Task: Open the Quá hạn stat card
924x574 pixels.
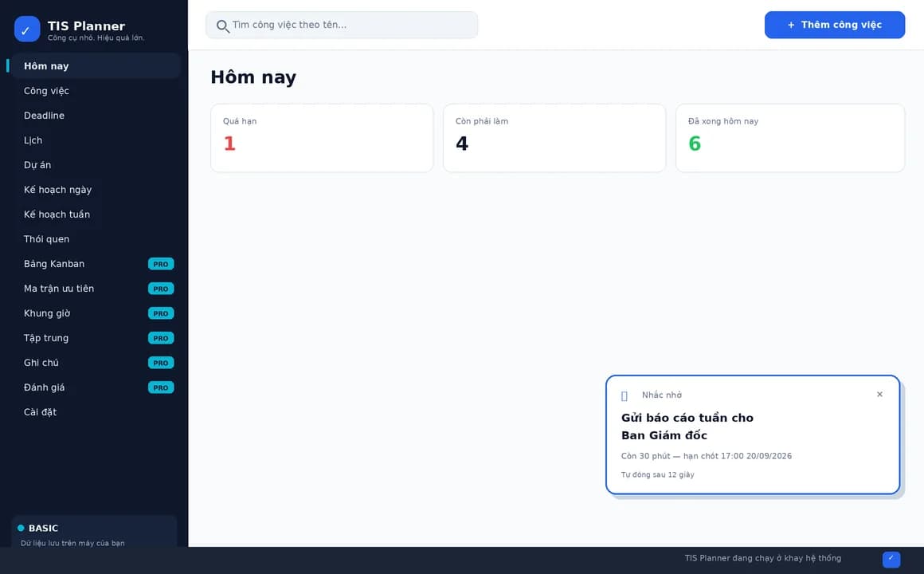Action: pyautogui.click(x=322, y=138)
